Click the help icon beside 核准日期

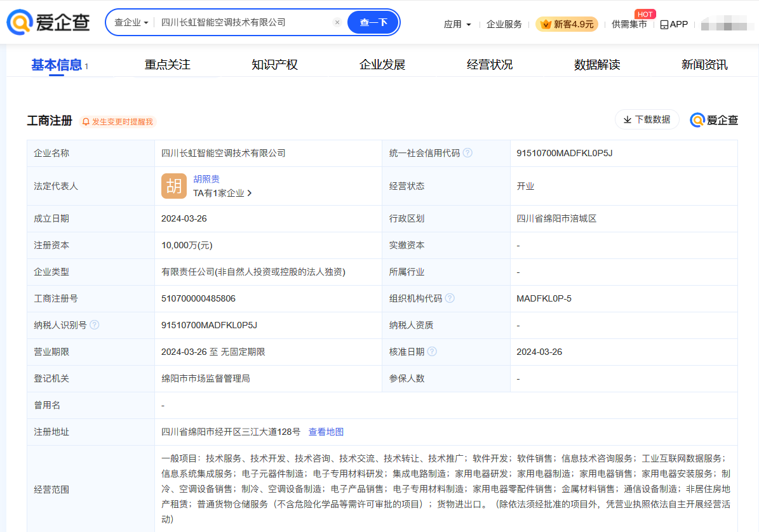[433, 352]
